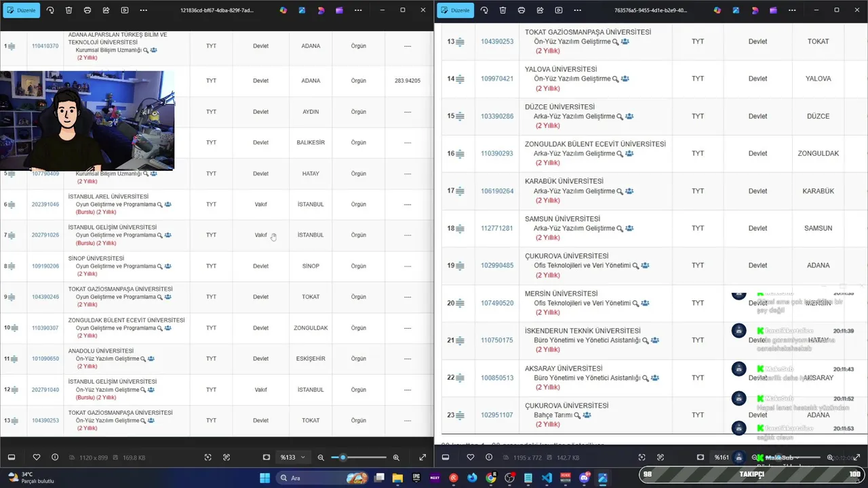Click the taskbar search box Ara
Image resolution: width=868 pixels, height=488 pixels.
(323, 478)
